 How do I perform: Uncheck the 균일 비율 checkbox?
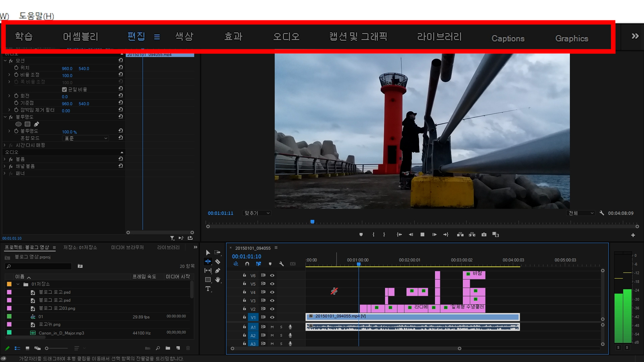point(64,89)
